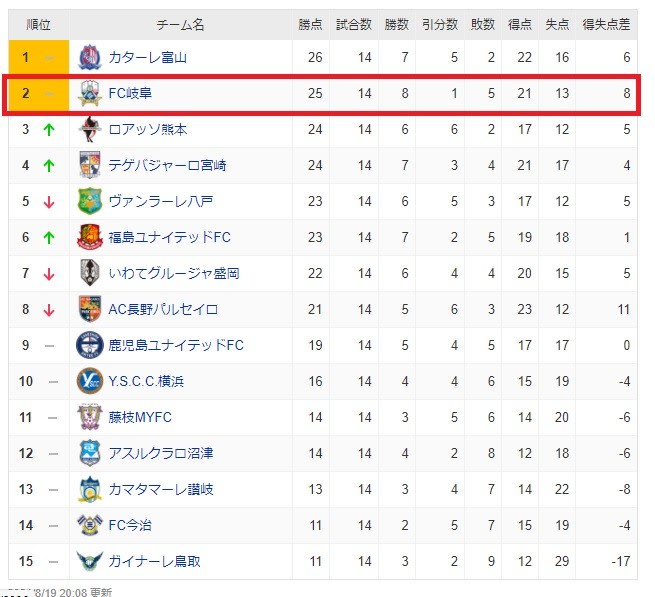The height and width of the screenshot is (597, 655).
Task: Click the 福島ユナイテッドFC red emblem
Action: 89,237
